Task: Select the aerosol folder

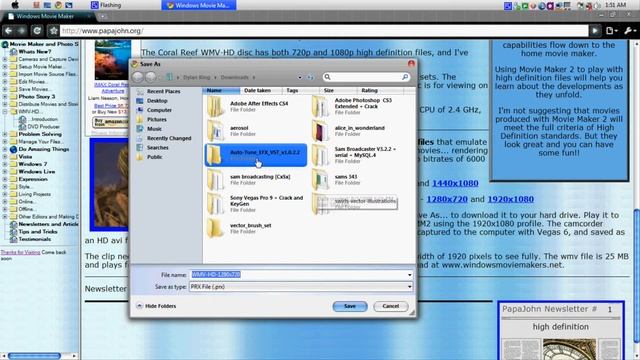Action: (256, 131)
